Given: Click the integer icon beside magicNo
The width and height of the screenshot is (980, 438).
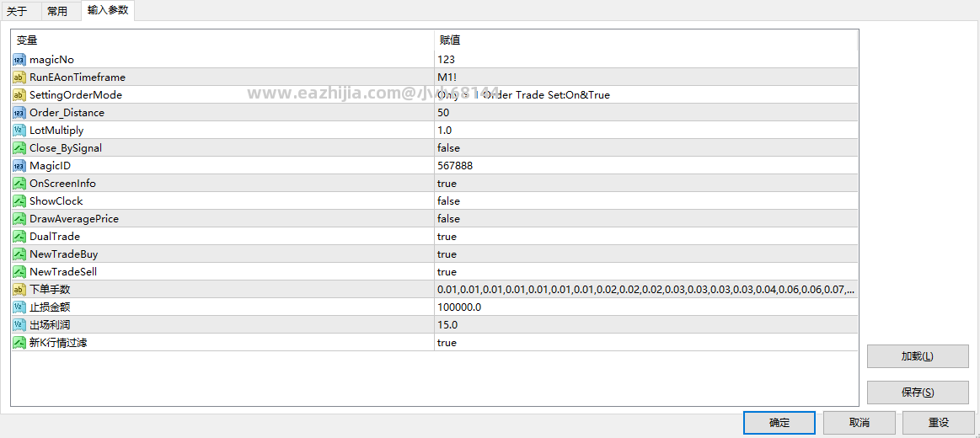Looking at the screenshot, I should 19,59.
